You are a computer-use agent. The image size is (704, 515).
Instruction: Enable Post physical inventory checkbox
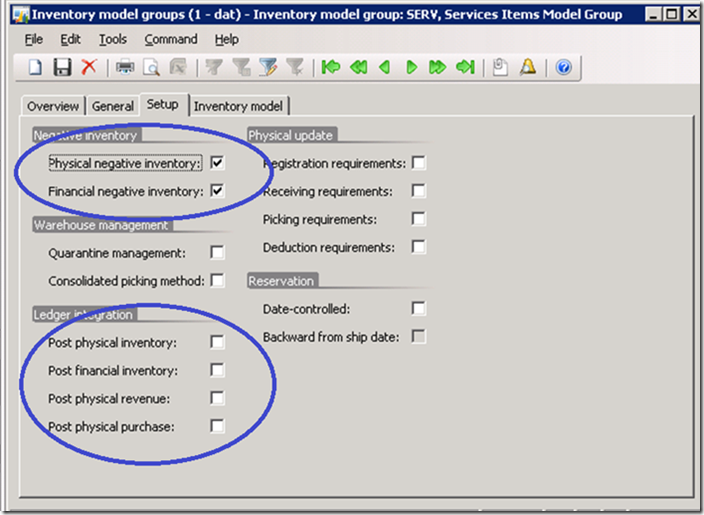pos(217,342)
